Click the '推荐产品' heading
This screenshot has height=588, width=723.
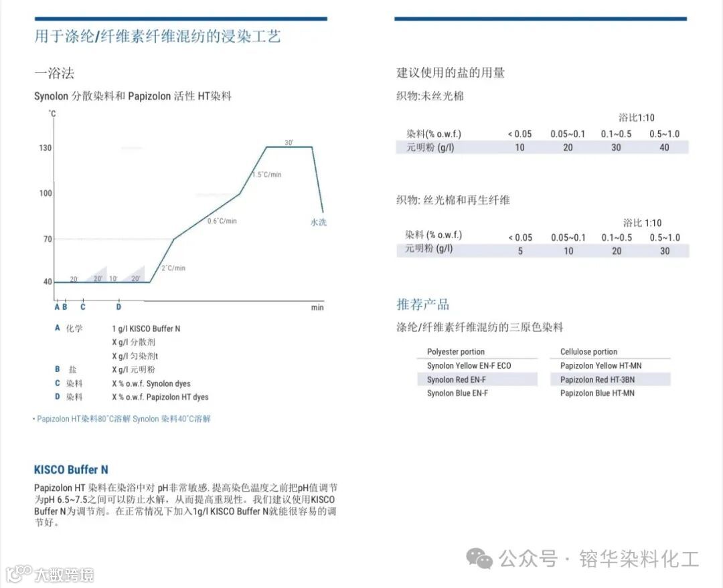pyautogui.click(x=423, y=304)
